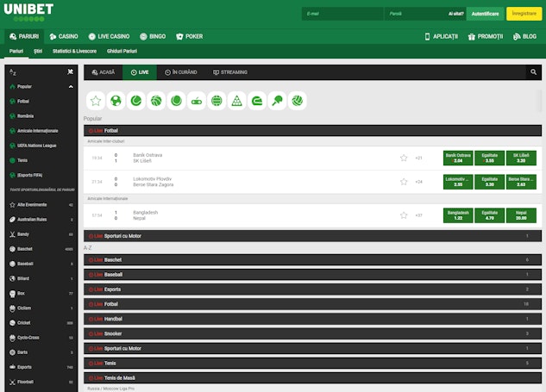Open Ciclism in the sidebar
Image resolution: width=546 pixels, height=392 pixels.
[x=41, y=308]
